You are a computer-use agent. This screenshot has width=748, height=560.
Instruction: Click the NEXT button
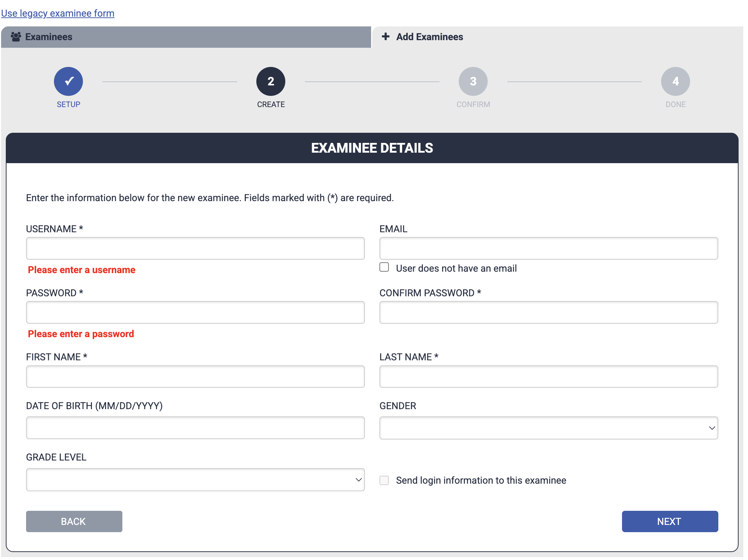[669, 521]
